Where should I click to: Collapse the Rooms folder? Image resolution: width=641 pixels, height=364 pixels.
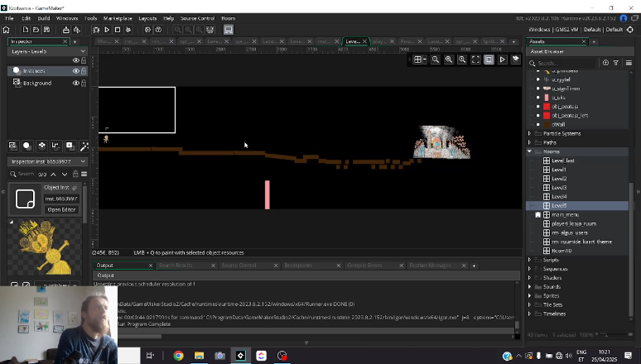(x=530, y=151)
